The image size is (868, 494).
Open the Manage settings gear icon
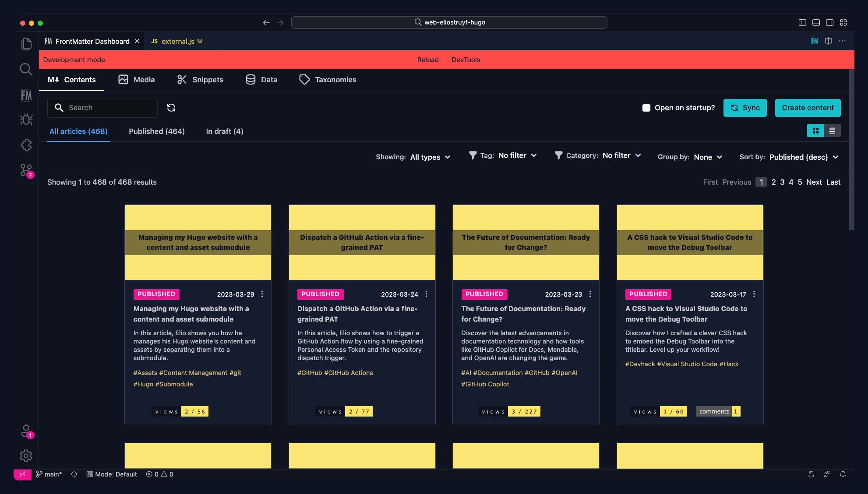[x=26, y=456]
